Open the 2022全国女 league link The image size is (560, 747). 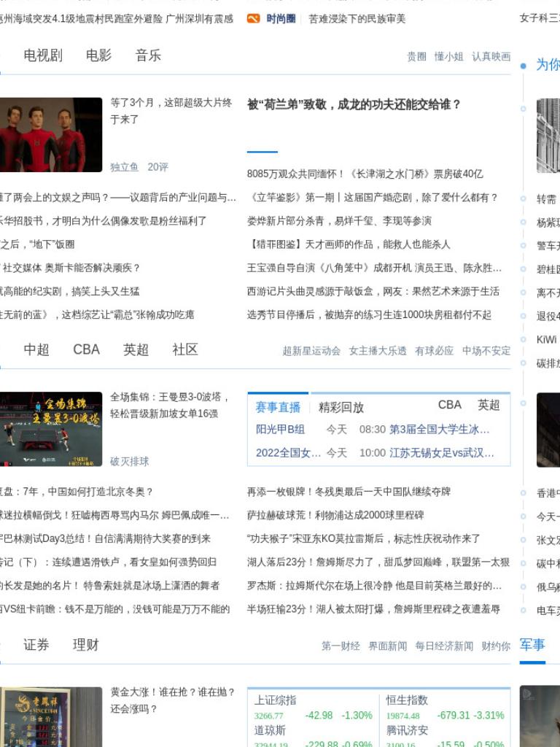(x=288, y=452)
